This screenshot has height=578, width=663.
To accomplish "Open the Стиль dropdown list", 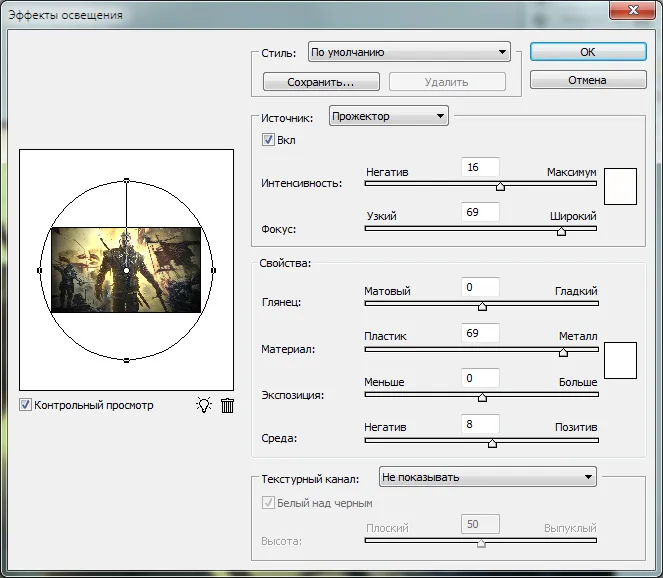I will pos(408,52).
